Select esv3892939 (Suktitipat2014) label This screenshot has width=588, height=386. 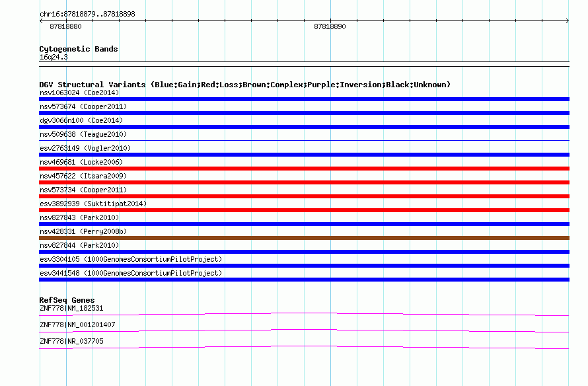(x=93, y=204)
